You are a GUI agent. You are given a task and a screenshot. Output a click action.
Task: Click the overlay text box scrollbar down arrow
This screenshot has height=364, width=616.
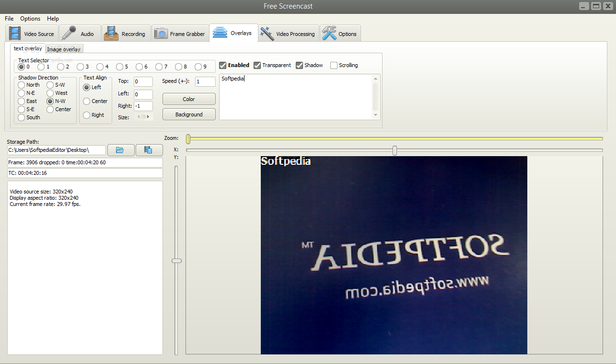click(376, 115)
